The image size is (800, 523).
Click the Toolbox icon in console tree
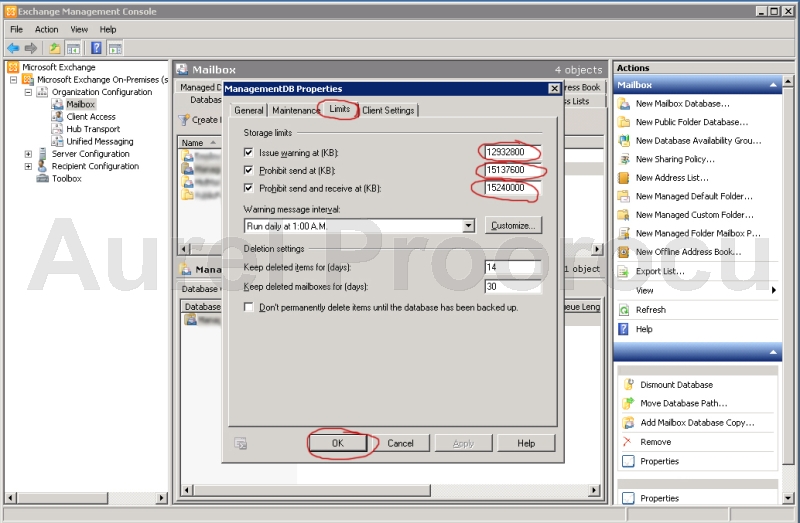42,179
